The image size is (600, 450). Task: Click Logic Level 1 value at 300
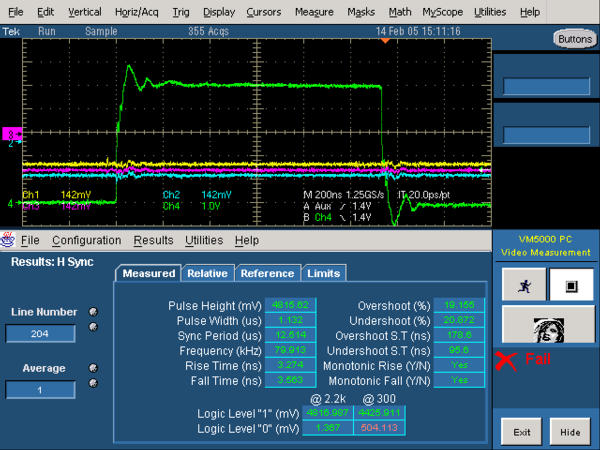point(380,412)
